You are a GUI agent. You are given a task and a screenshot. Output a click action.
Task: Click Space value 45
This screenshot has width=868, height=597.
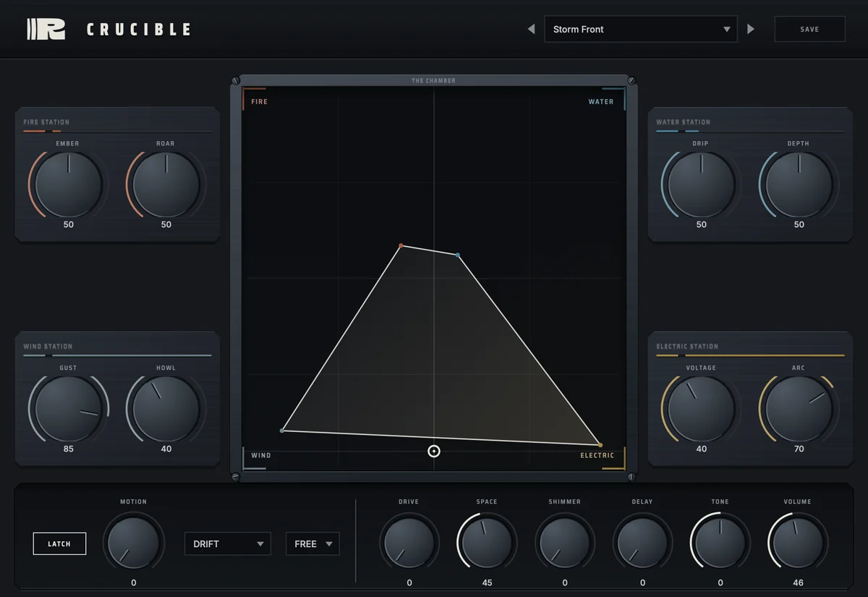tap(487, 583)
